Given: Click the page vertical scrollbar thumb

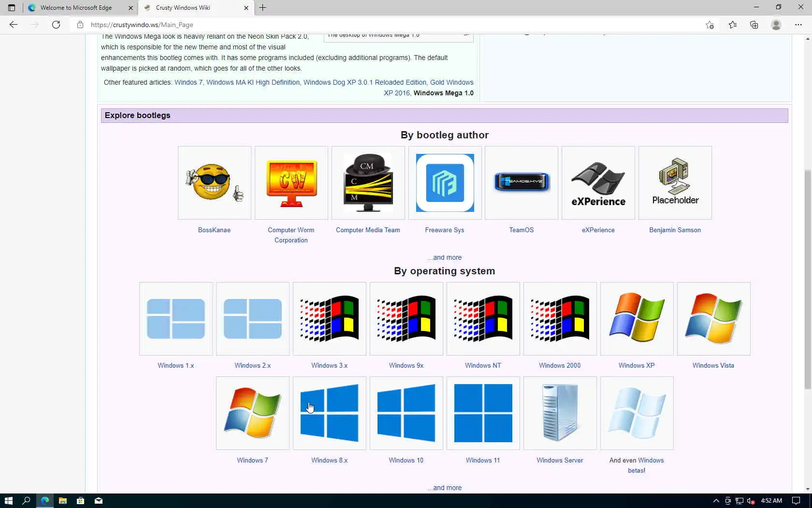Looking at the screenshot, I should click(808, 279).
